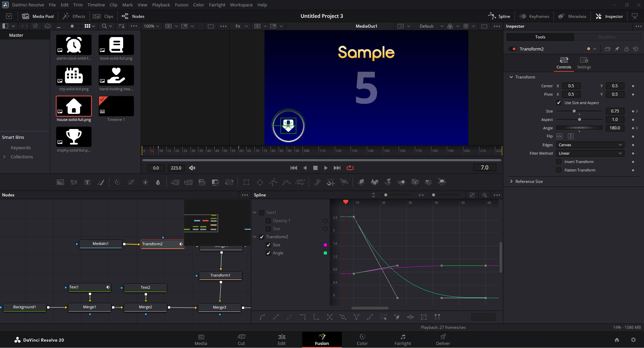Toggle loop playback button
This screenshot has height=348, width=644.
pyautogui.click(x=350, y=168)
